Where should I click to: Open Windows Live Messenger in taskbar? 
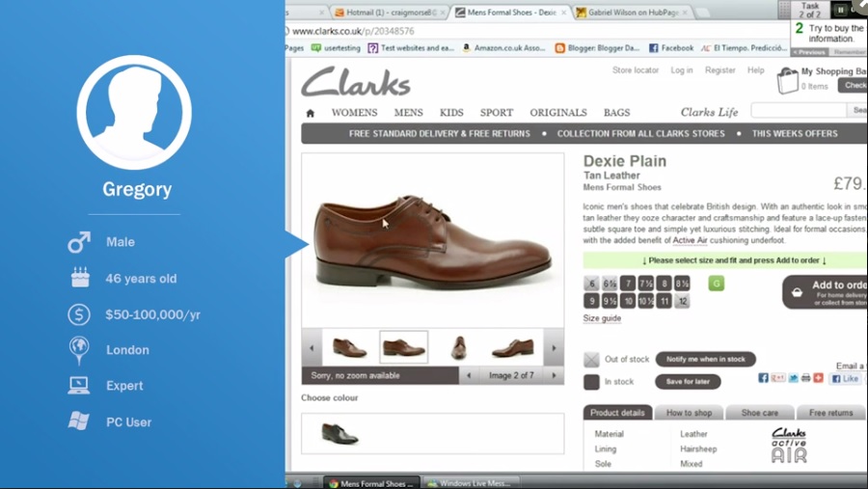470,483
